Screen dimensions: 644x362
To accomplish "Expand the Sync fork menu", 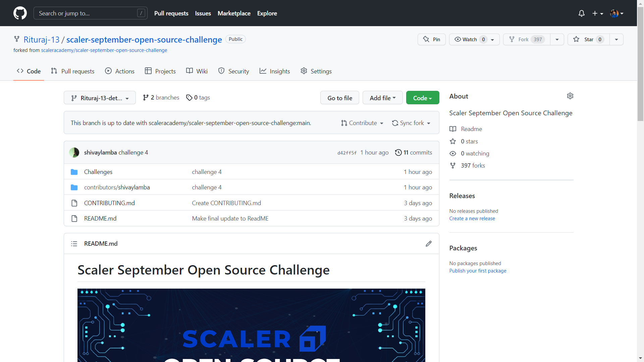I will tap(411, 123).
